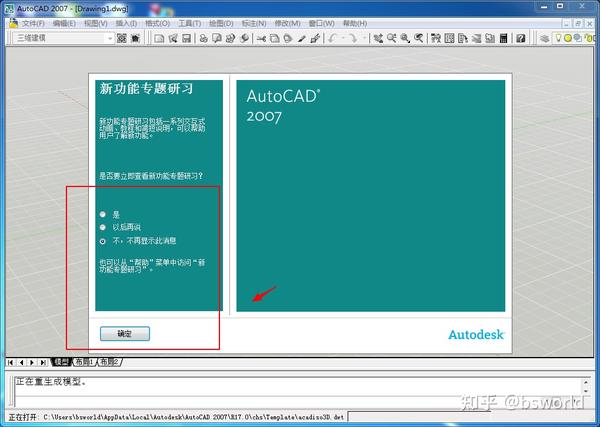Open the QuickCalc calculator icon
Image resolution: width=600 pixels, height=427 pixels.
click(504, 38)
